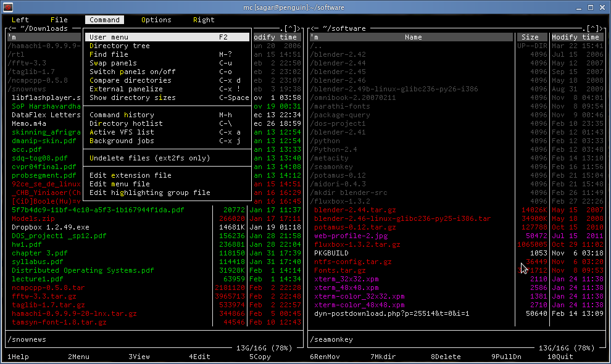Open the terminal window menu icon
Viewport: 611px width, 364px height.
coord(8,7)
